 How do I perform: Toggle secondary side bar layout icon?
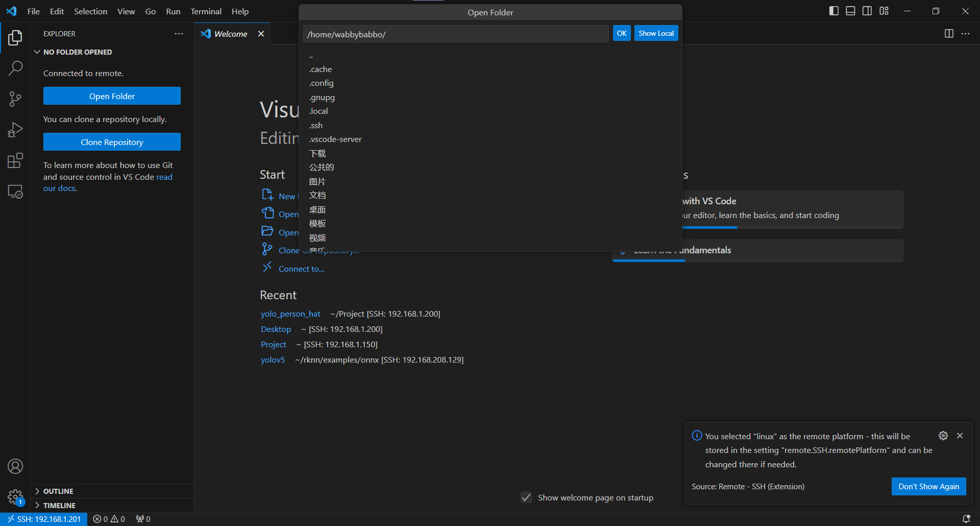pyautogui.click(x=867, y=11)
